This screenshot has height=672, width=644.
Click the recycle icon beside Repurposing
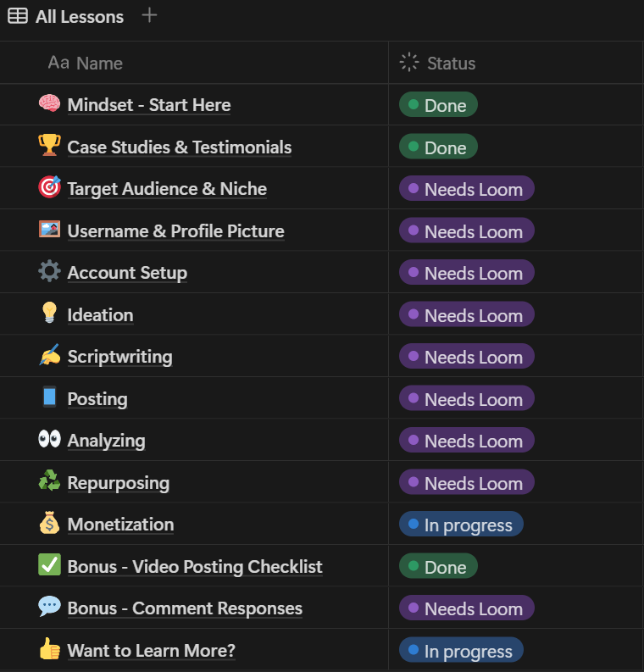[x=50, y=482]
